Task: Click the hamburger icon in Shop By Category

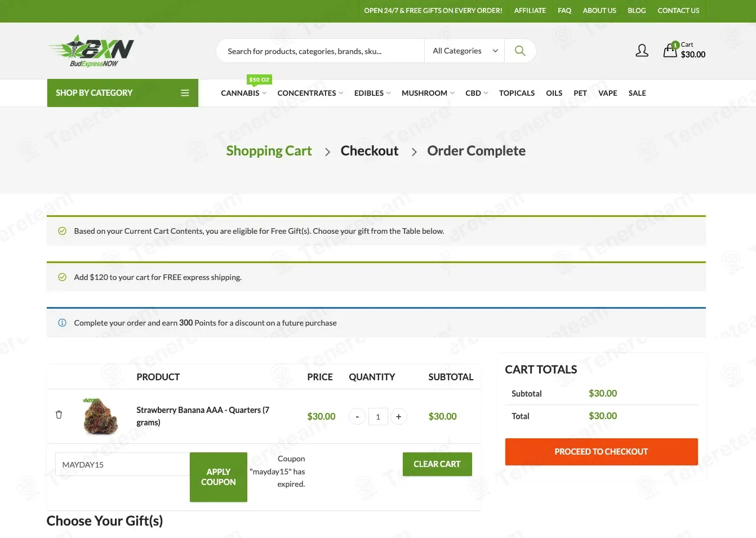Action: click(x=185, y=93)
